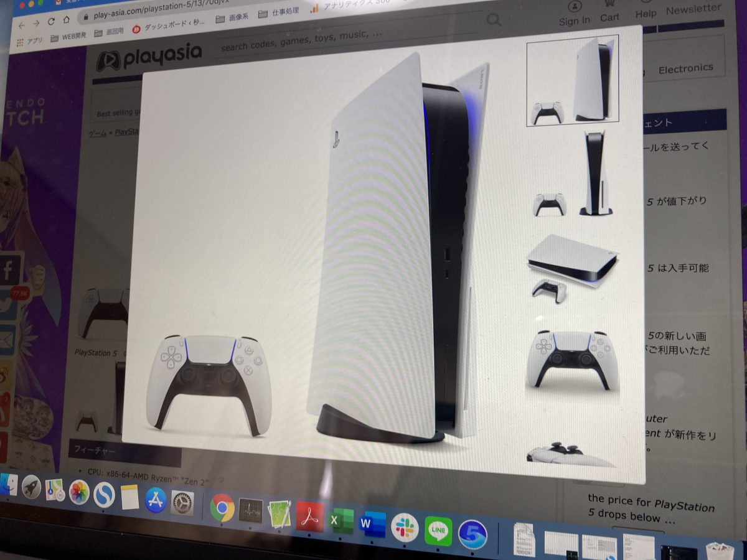This screenshot has height=560, width=747.
Task: Go back with the browser back arrow
Action: click(x=22, y=24)
